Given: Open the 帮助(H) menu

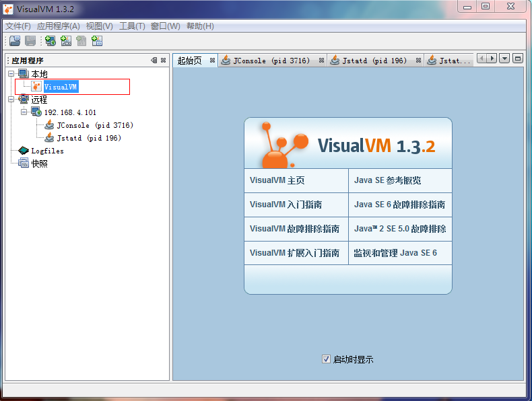Looking at the screenshot, I should click(x=200, y=26).
